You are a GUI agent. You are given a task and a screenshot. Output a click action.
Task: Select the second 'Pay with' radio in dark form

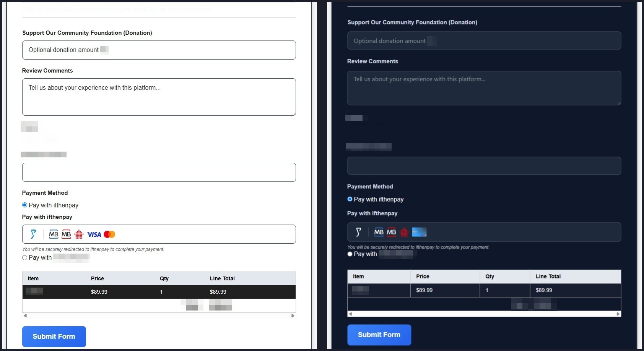pos(350,254)
